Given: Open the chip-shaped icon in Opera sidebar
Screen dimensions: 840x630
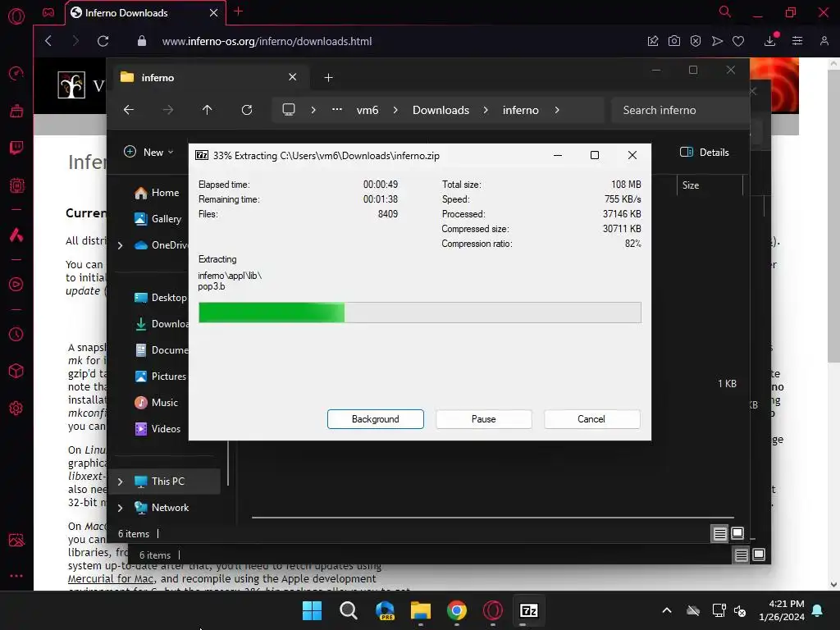Looking at the screenshot, I should point(16,185).
